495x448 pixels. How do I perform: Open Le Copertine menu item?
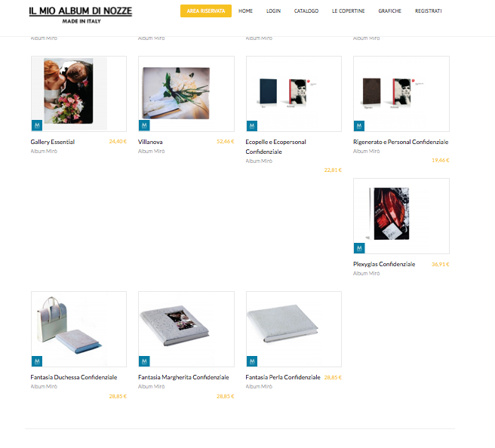(348, 11)
